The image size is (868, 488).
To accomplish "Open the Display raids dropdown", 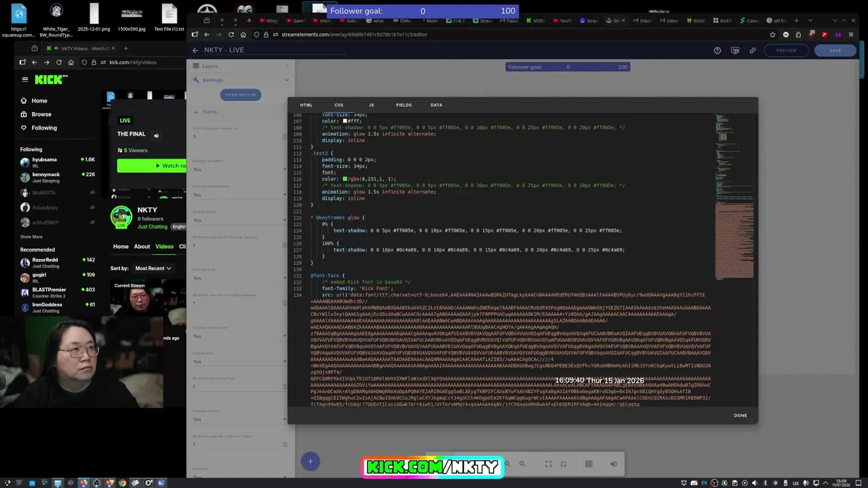I will pos(240,278).
